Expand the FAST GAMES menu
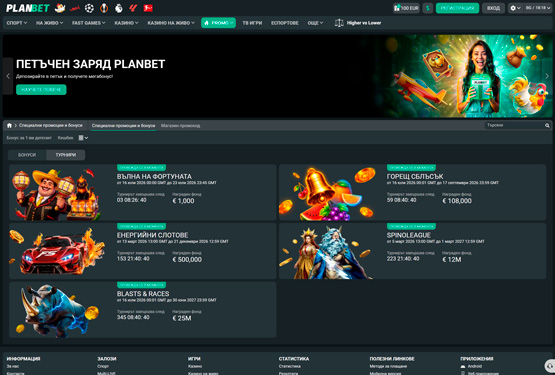Image resolution: width=555 pixels, height=375 pixels. (88, 23)
